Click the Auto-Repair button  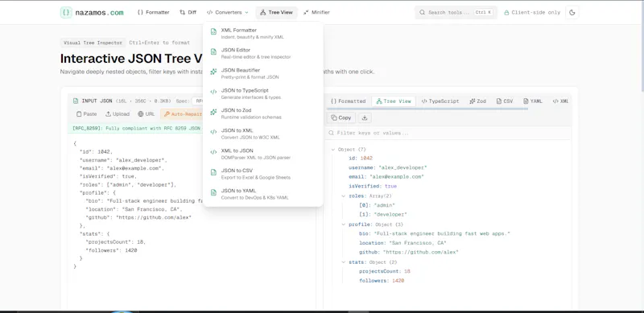[182, 114]
